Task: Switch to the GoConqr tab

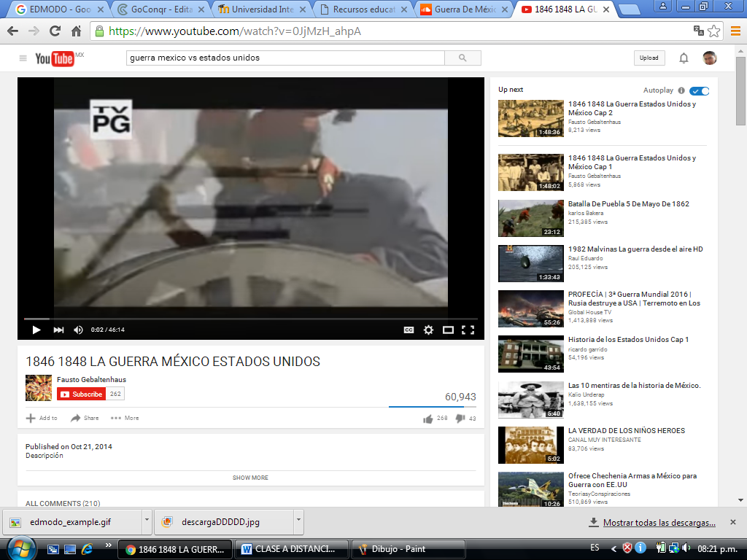Action: click(160, 9)
